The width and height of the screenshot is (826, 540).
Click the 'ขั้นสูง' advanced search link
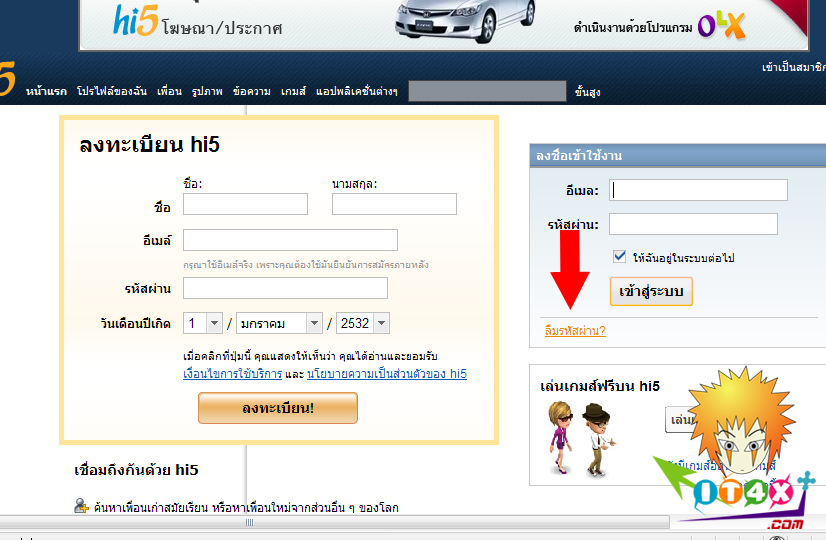coord(587,92)
